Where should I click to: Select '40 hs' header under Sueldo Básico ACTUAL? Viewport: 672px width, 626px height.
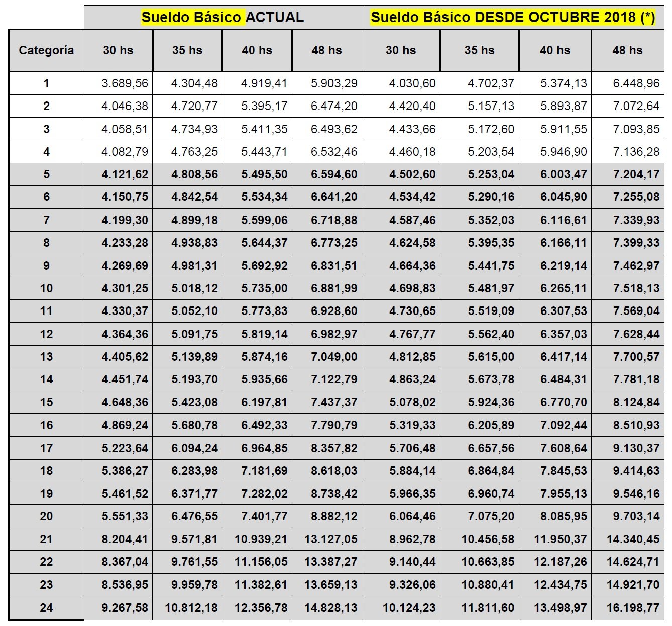click(x=257, y=50)
